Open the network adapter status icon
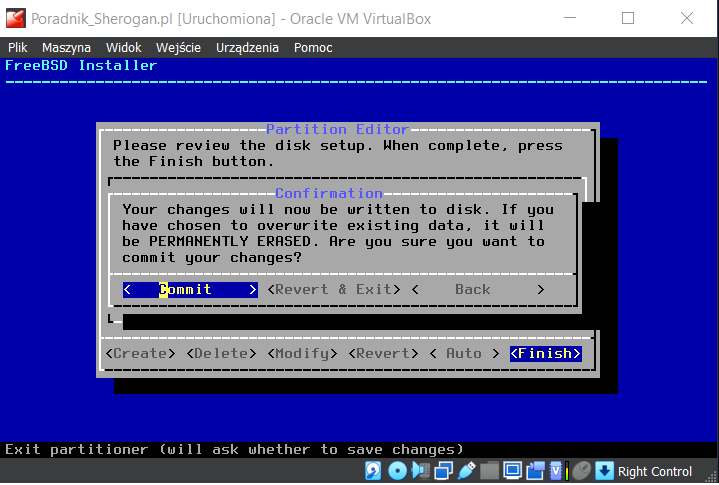719x485 pixels. click(443, 471)
